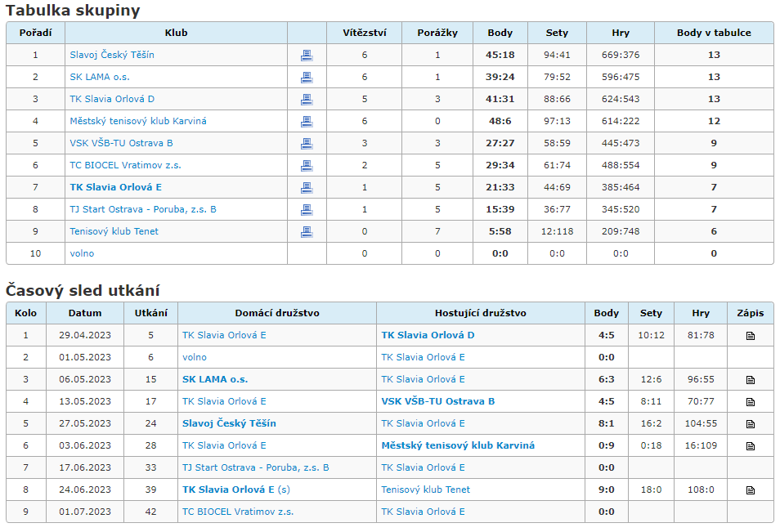The width and height of the screenshot is (780, 532).
Task: Click Časový sled utkání heading
Action: (83, 290)
